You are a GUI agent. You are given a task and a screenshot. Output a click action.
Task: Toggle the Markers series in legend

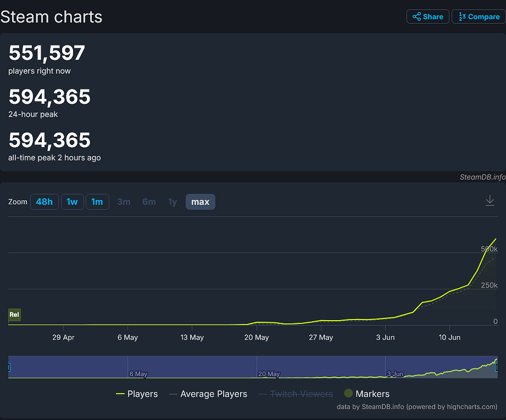(366, 394)
